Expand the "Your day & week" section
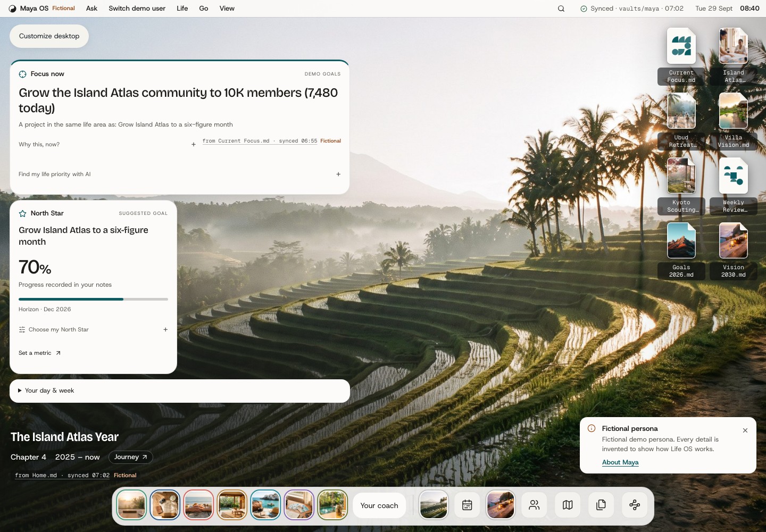The width and height of the screenshot is (766, 532). point(180,390)
